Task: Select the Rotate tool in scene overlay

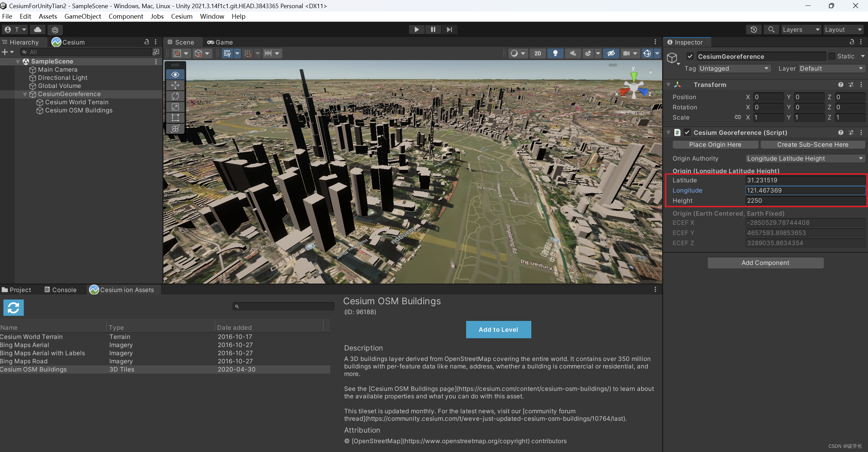Action: [175, 96]
